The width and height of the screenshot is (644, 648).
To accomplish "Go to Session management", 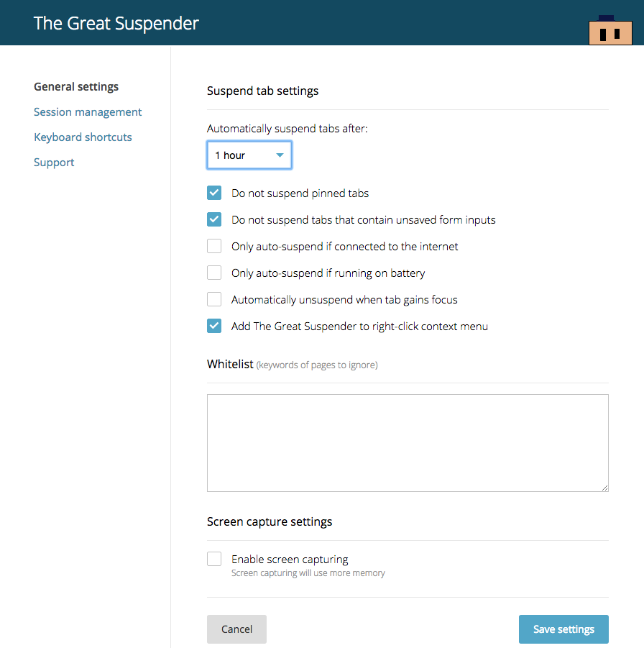I will tap(88, 112).
